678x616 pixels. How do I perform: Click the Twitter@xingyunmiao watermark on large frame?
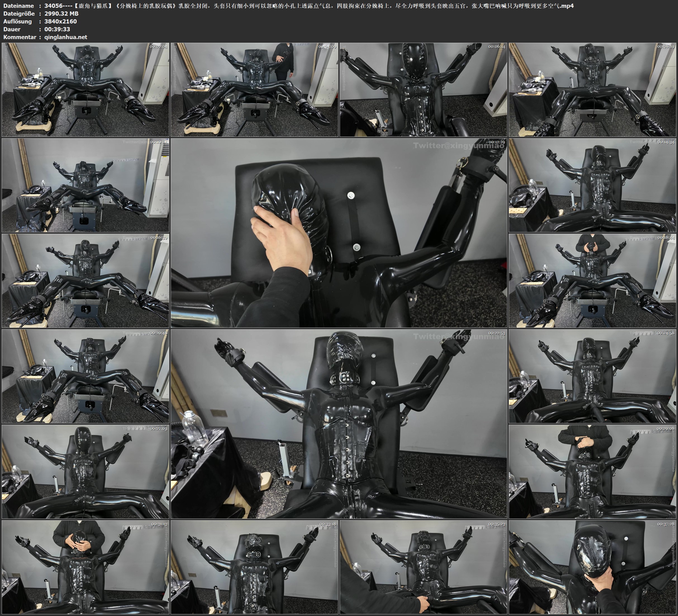tap(459, 145)
